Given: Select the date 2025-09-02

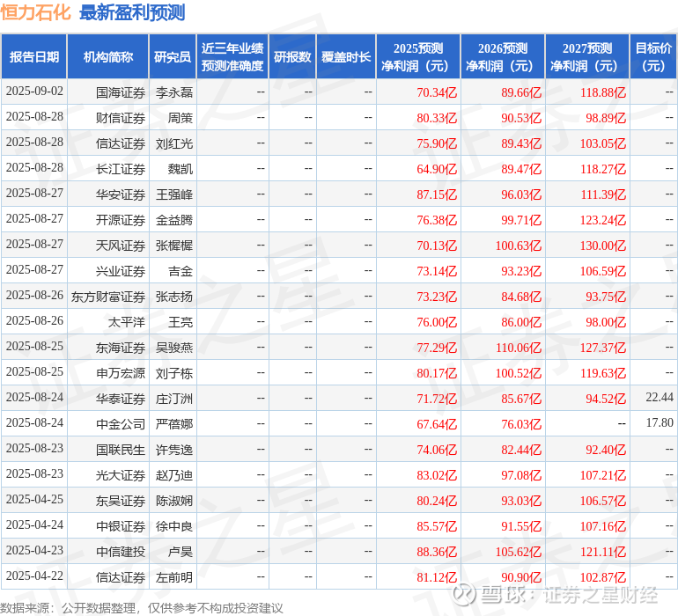Looking at the screenshot, I should pyautogui.click(x=34, y=92).
